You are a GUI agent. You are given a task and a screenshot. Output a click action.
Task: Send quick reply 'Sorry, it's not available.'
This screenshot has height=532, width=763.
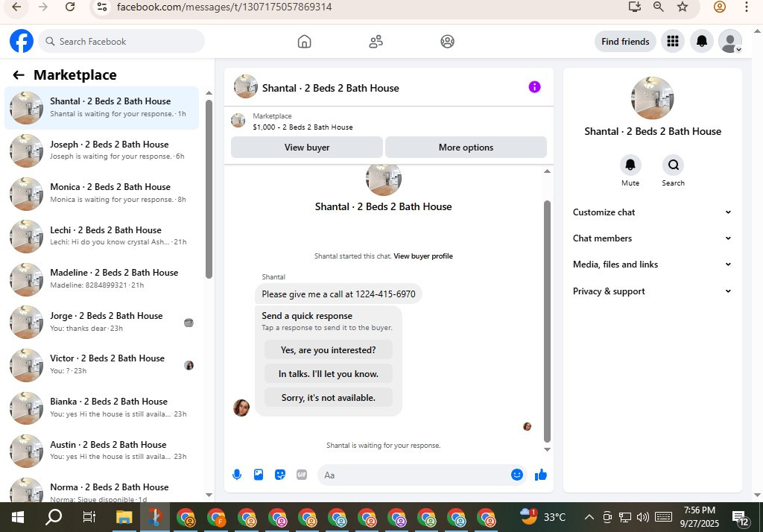point(328,398)
